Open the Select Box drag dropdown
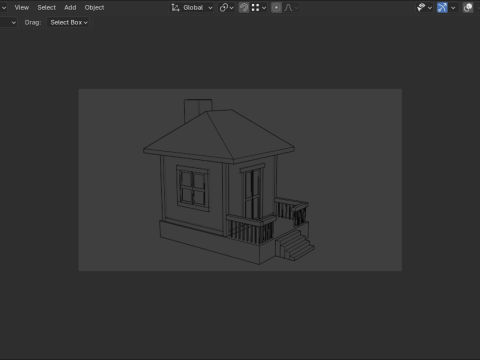 pos(68,22)
